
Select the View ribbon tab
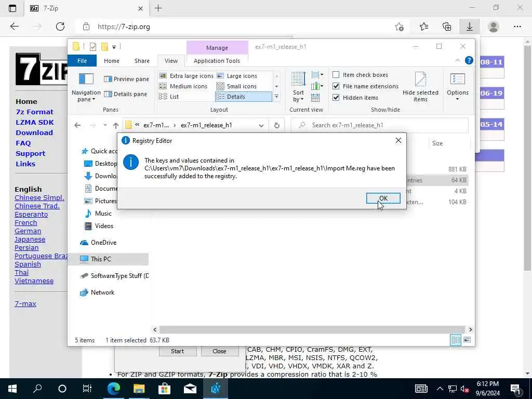(x=171, y=61)
